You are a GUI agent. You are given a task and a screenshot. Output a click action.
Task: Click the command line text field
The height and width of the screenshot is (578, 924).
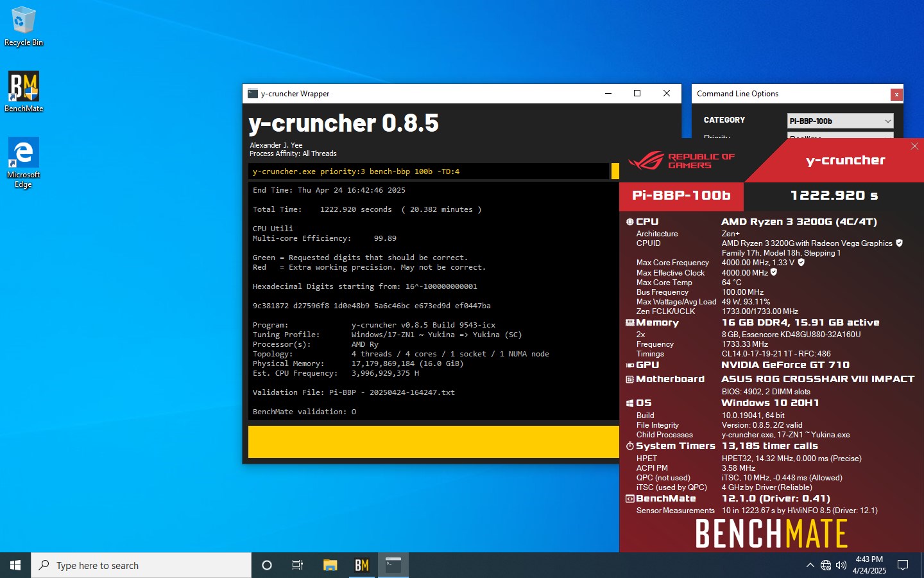point(429,171)
